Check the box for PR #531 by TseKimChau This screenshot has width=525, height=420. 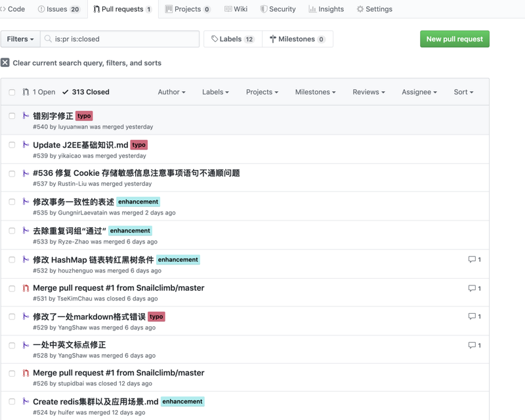click(x=12, y=288)
